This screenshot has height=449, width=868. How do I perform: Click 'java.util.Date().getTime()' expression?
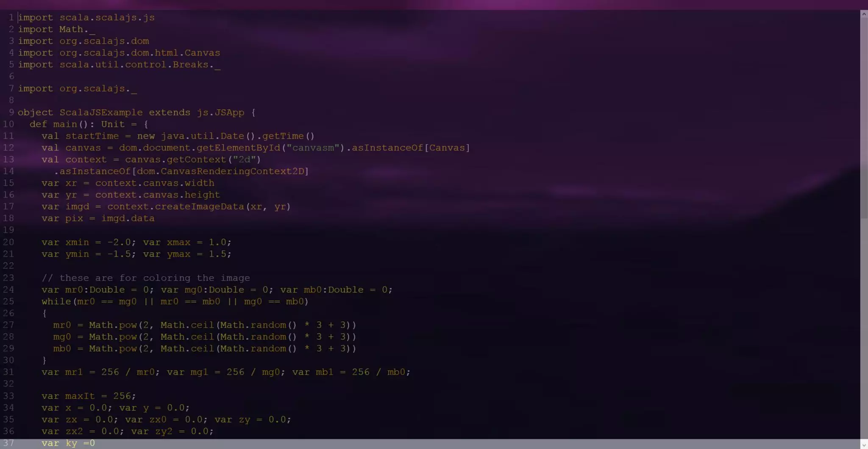(x=238, y=136)
